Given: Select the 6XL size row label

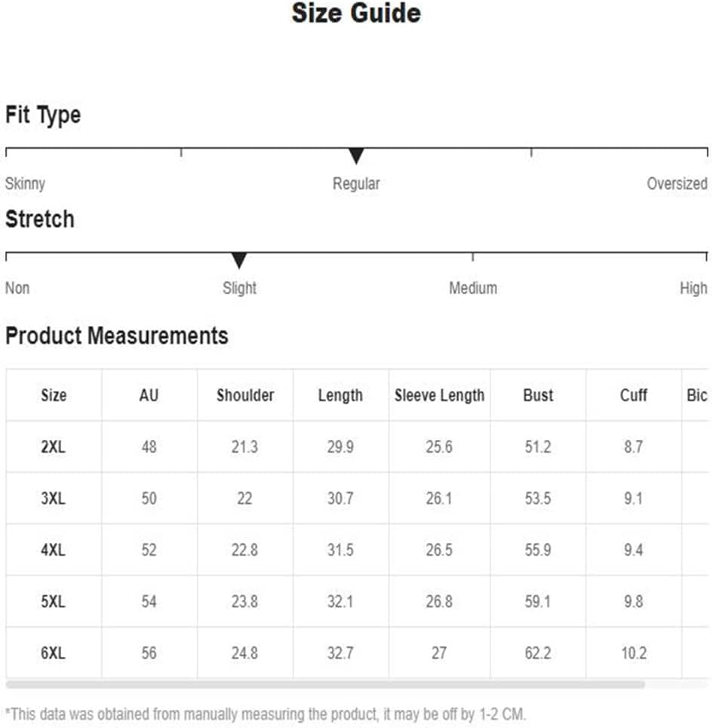Looking at the screenshot, I should (x=54, y=653).
